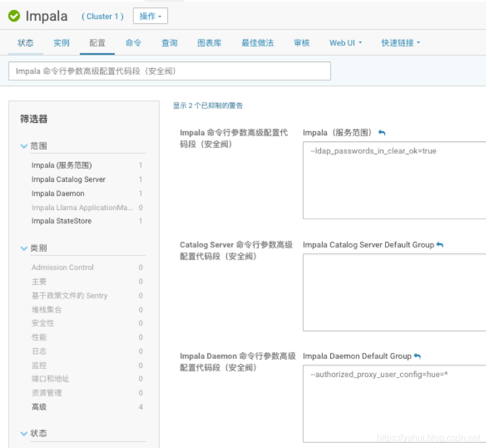This screenshot has height=448, width=486.
Task: Open the 命令 tab
Action: pyautogui.click(x=133, y=43)
